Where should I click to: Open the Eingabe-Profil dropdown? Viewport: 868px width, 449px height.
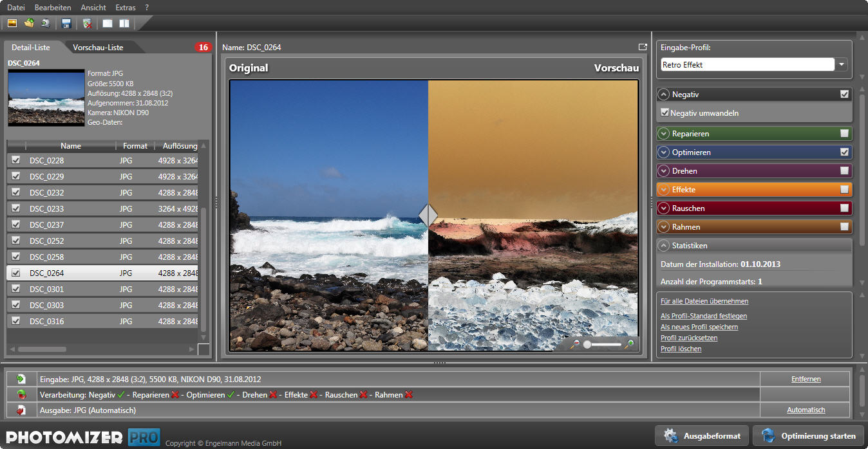842,65
